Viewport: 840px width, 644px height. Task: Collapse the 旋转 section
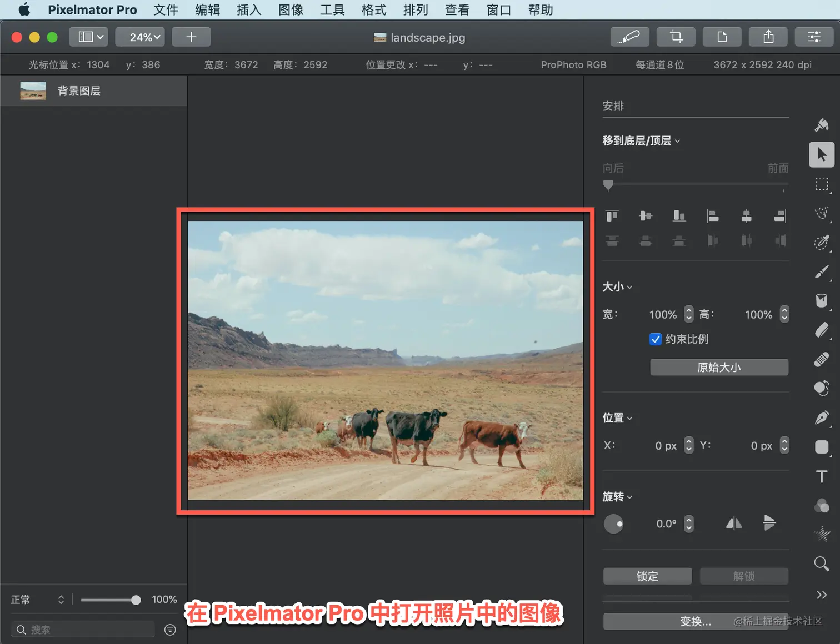[x=617, y=497]
